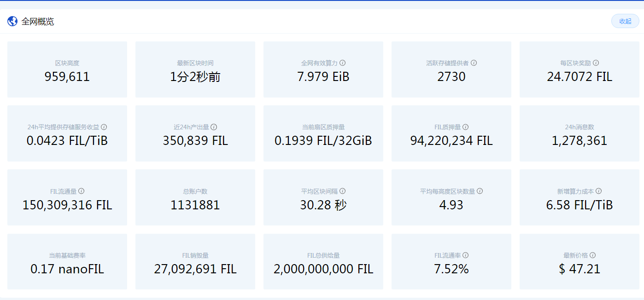
Task: Click the info icon beside 最新价格
Action: click(x=593, y=255)
